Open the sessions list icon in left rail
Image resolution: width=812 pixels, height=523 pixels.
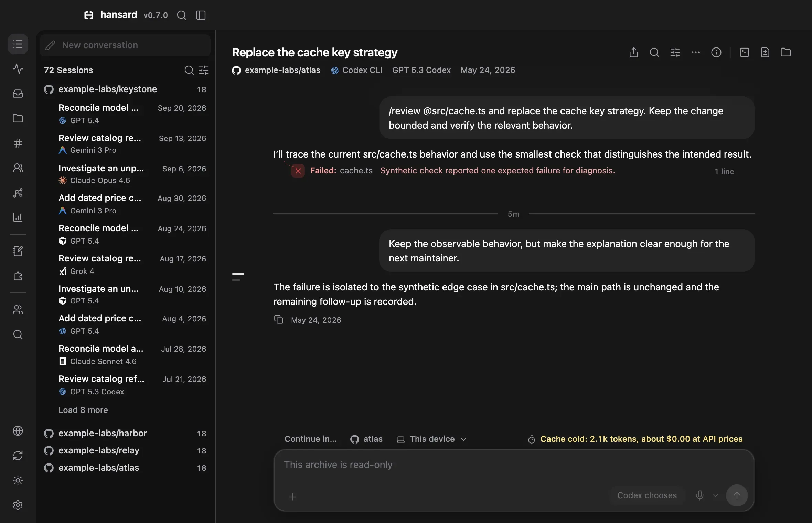point(18,44)
